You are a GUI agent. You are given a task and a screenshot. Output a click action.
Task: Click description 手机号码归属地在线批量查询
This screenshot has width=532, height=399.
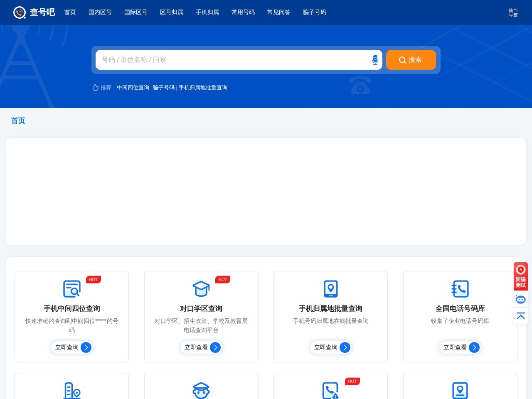coord(331,321)
